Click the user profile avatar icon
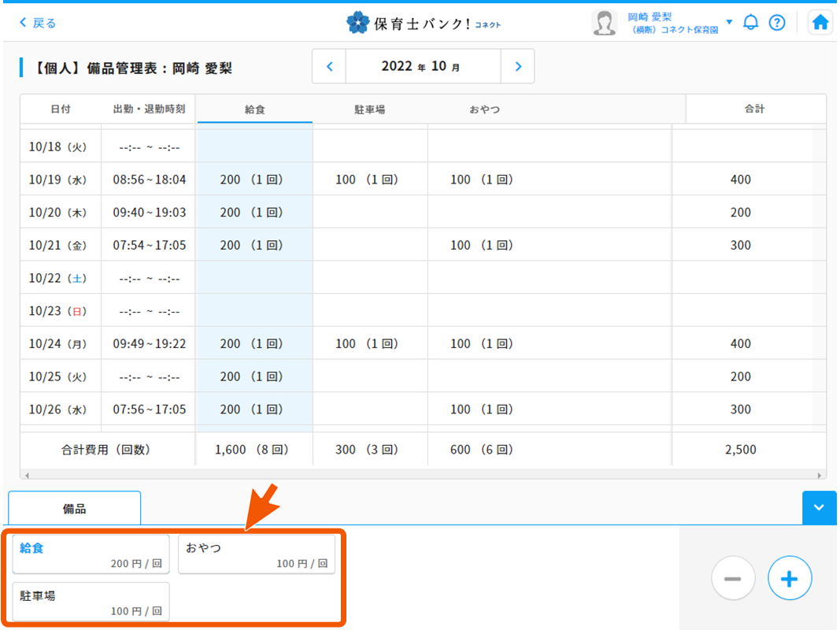Image resolution: width=840 pixels, height=630 pixels. [604, 23]
